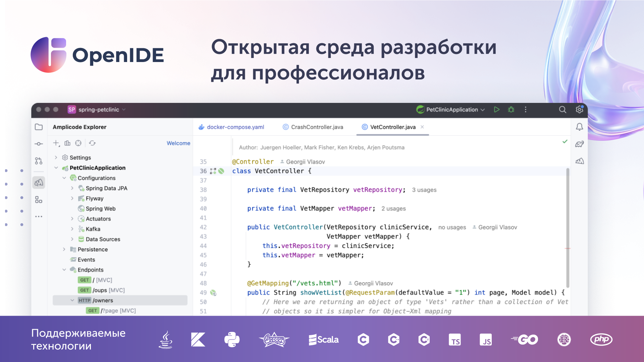The width and height of the screenshot is (644, 362).
Task: Open the Notifications bell panel
Action: (x=579, y=127)
